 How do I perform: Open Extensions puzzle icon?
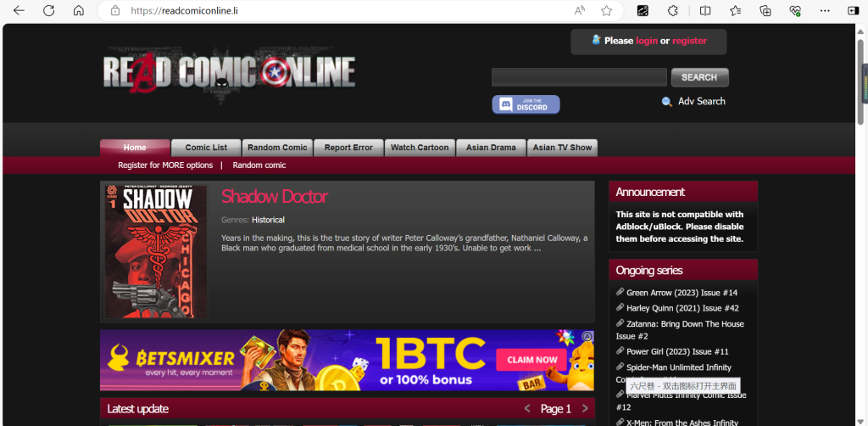tap(672, 10)
